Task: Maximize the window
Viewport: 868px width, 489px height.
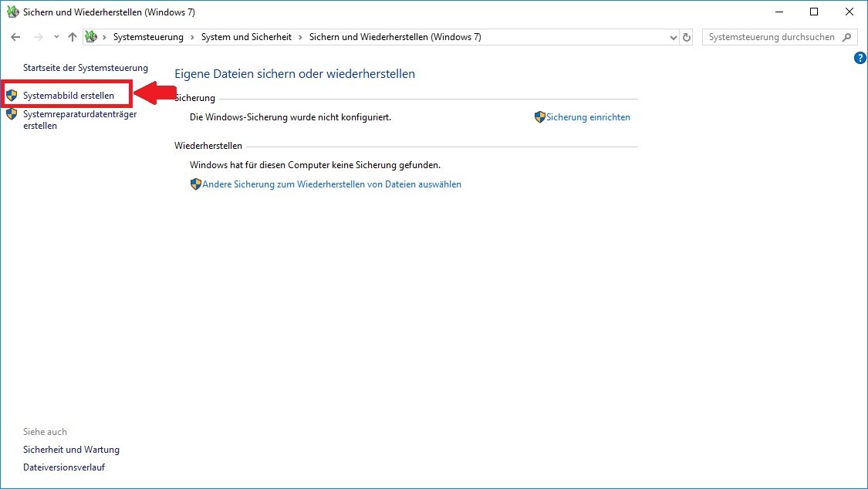Action: 814,12
